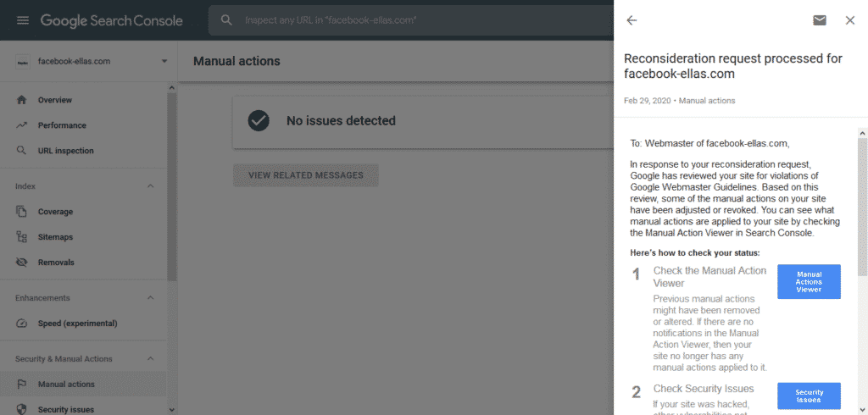Viewport: 868px width, 415px height.
Task: Click the Manual Actions Viewer blue button
Action: [x=809, y=282]
